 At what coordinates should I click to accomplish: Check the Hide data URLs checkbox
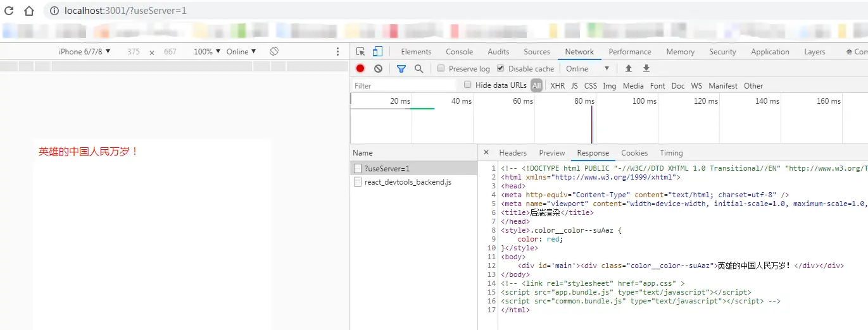pyautogui.click(x=468, y=85)
